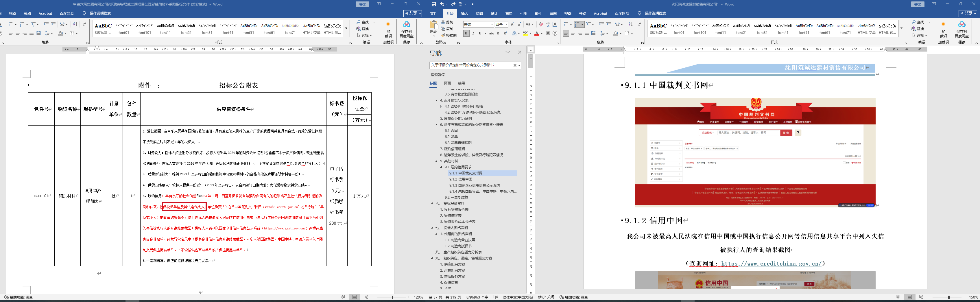Click 替换 in left Word window ribbon
The image size is (980, 302).
[x=363, y=29]
